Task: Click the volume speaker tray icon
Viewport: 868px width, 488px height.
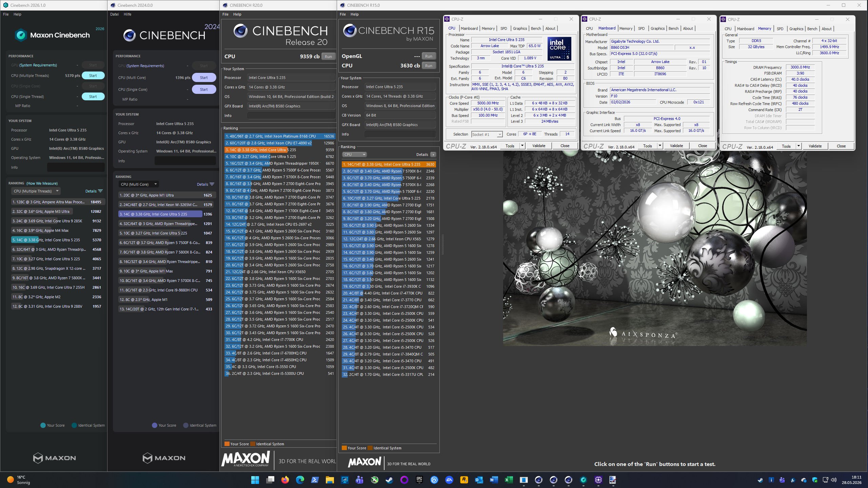Action: click(833, 480)
